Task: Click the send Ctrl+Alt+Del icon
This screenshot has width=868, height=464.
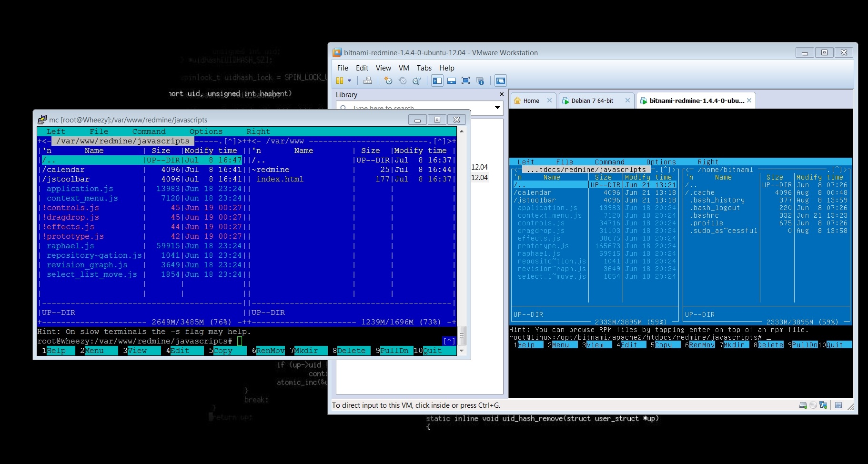Action: point(367,81)
